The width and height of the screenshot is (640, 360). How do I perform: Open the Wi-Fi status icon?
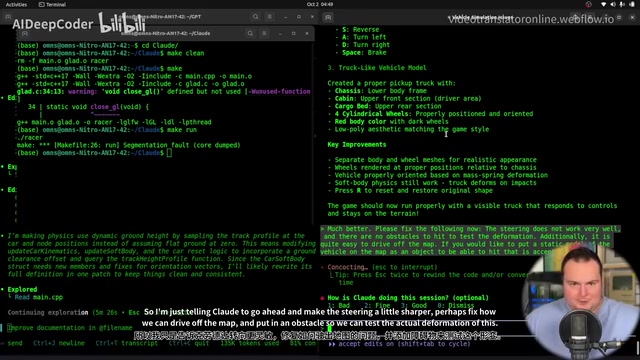pyautogui.click(x=604, y=4)
